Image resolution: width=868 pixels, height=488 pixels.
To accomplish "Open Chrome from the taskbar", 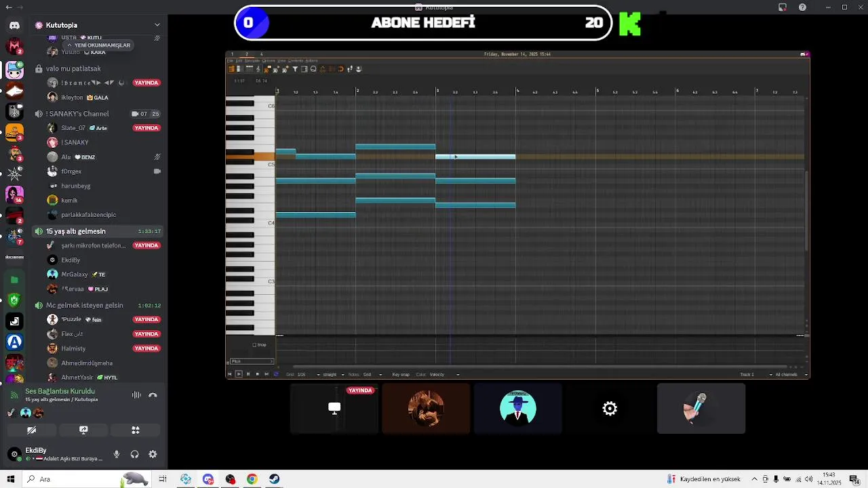I will [x=252, y=479].
